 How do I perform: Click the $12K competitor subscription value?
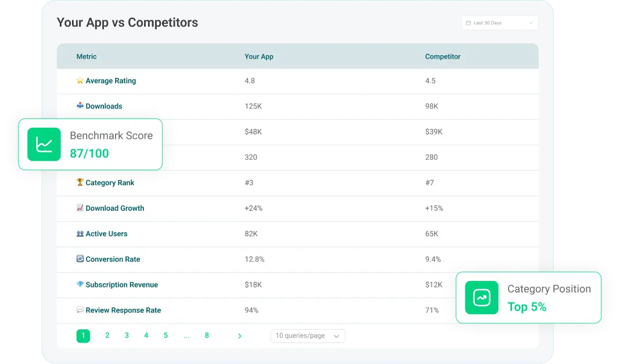[x=434, y=285]
